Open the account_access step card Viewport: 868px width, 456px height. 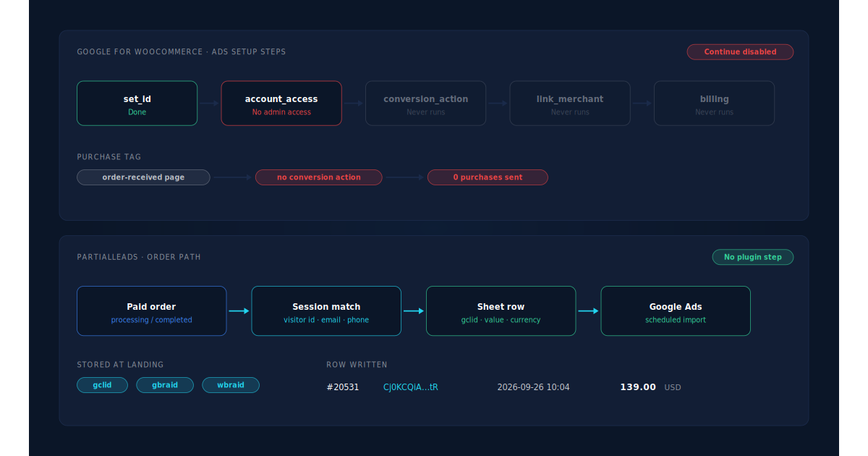click(281, 104)
